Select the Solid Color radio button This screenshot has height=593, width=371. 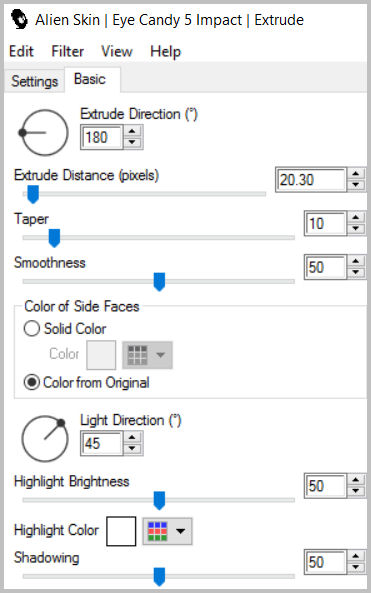tap(32, 328)
